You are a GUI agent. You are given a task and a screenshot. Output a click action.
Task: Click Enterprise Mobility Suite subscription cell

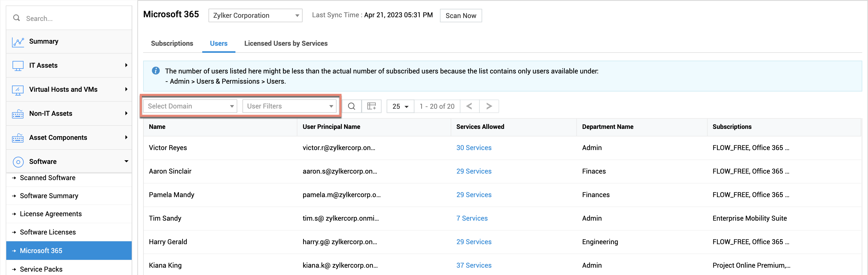pyautogui.click(x=749, y=218)
